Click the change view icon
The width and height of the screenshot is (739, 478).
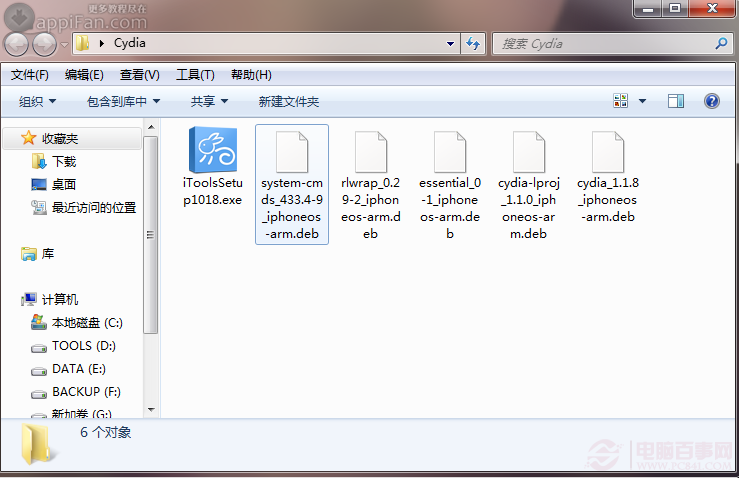click(x=620, y=101)
